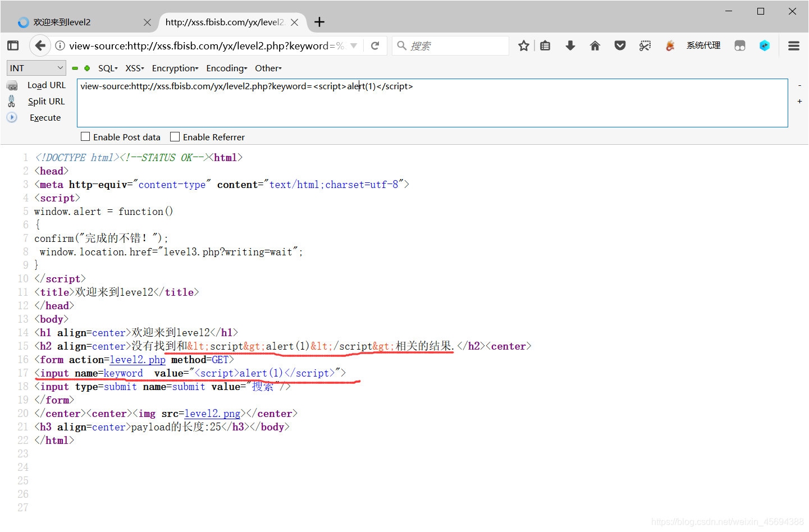Expand the XSS menu
Screen dimensions: 809x532
pyautogui.click(x=135, y=68)
